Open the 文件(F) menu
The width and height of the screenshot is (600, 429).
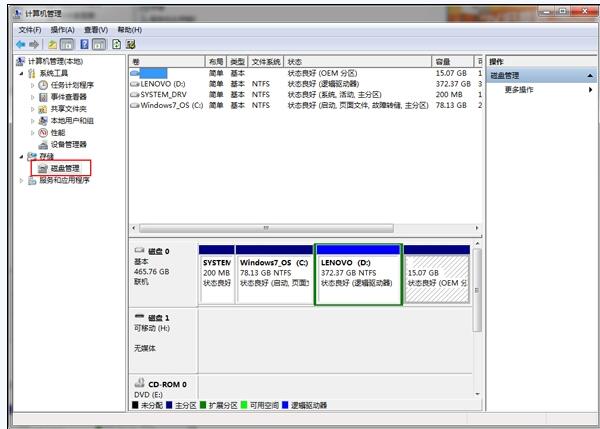pos(30,30)
